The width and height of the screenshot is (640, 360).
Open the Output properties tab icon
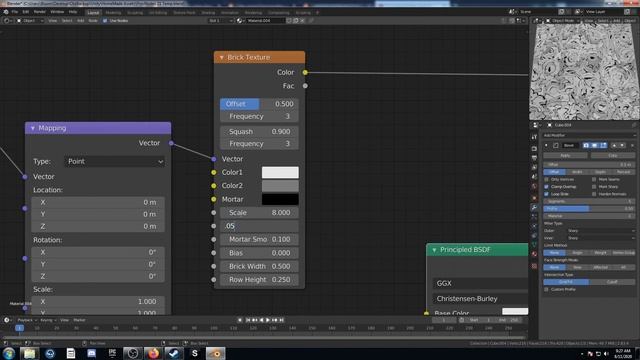click(534, 158)
